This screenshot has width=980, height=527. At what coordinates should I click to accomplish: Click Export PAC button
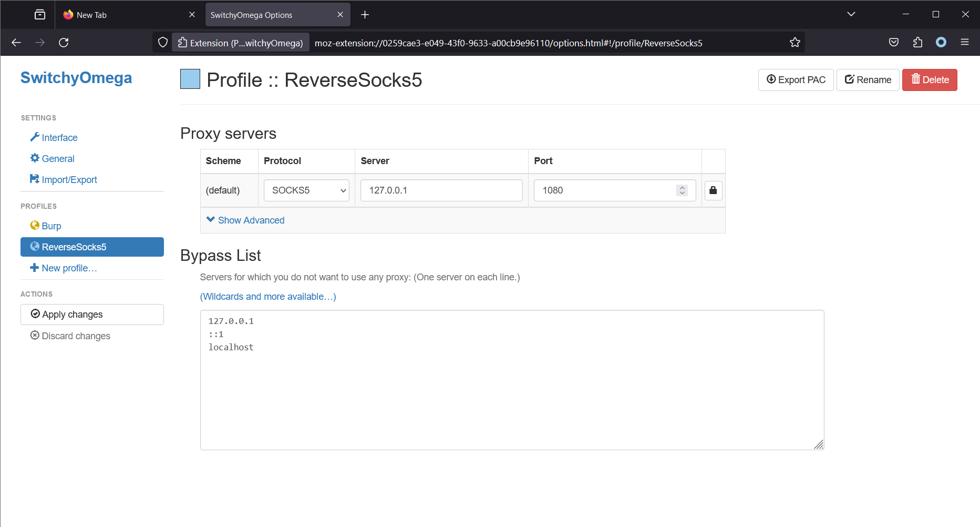[796, 80]
